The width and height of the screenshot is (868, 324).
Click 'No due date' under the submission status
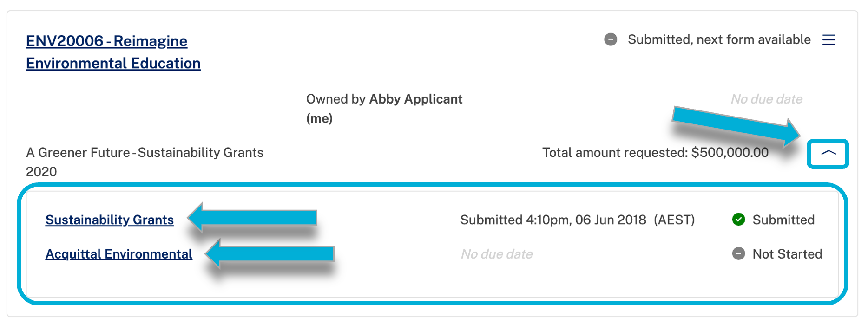tap(767, 99)
